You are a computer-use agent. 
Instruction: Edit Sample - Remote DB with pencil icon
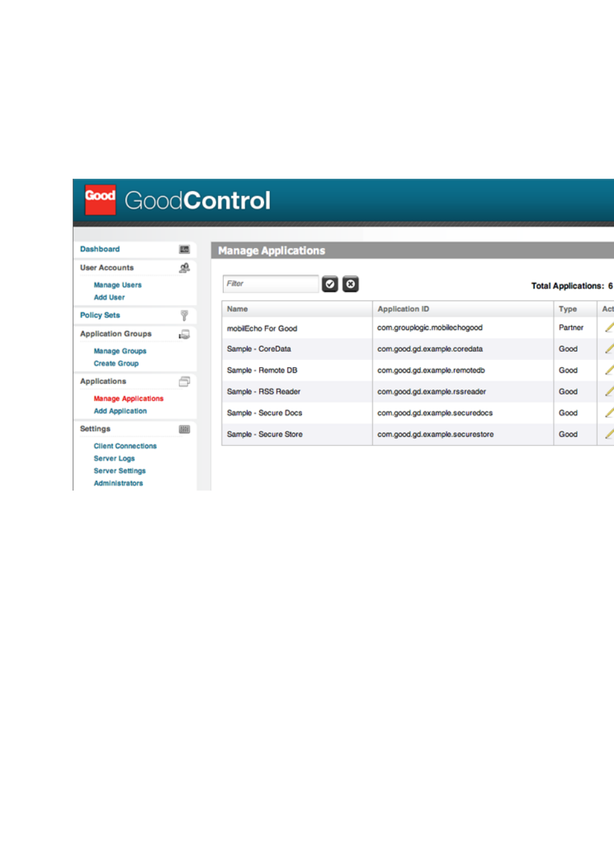click(x=609, y=370)
